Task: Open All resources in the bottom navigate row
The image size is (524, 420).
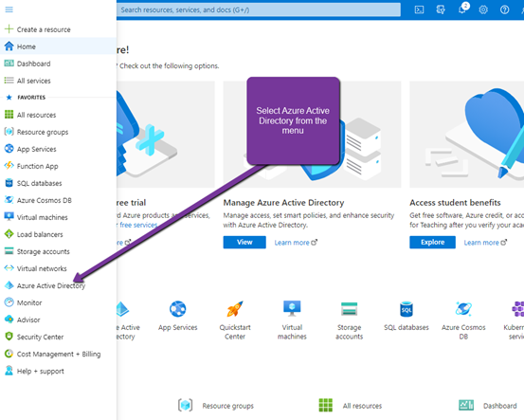Action: point(351,405)
